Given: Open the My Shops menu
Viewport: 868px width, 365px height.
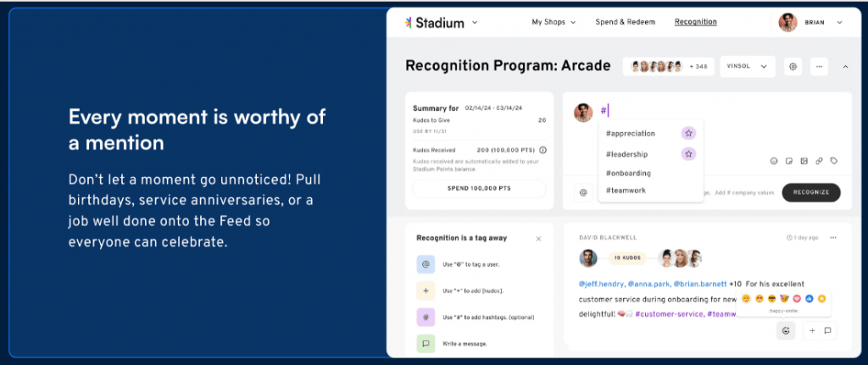Looking at the screenshot, I should 554,22.
